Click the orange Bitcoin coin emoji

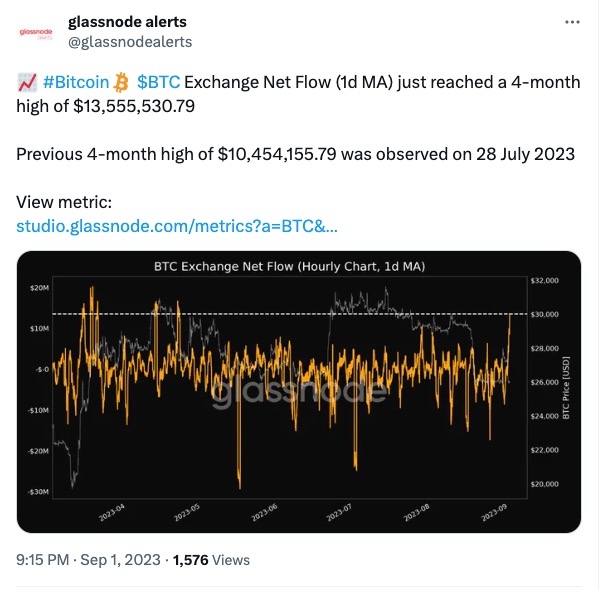coord(122,81)
